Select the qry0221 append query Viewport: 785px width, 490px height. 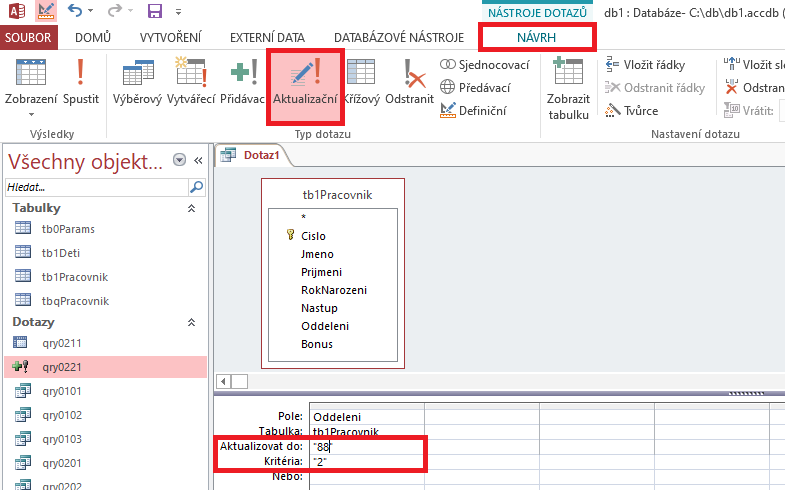click(106, 367)
